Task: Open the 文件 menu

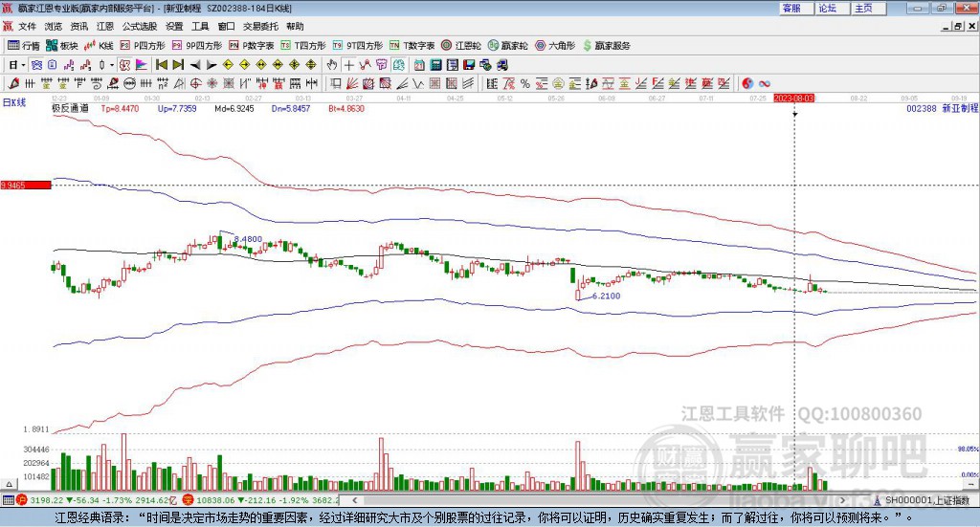Action: pyautogui.click(x=27, y=26)
